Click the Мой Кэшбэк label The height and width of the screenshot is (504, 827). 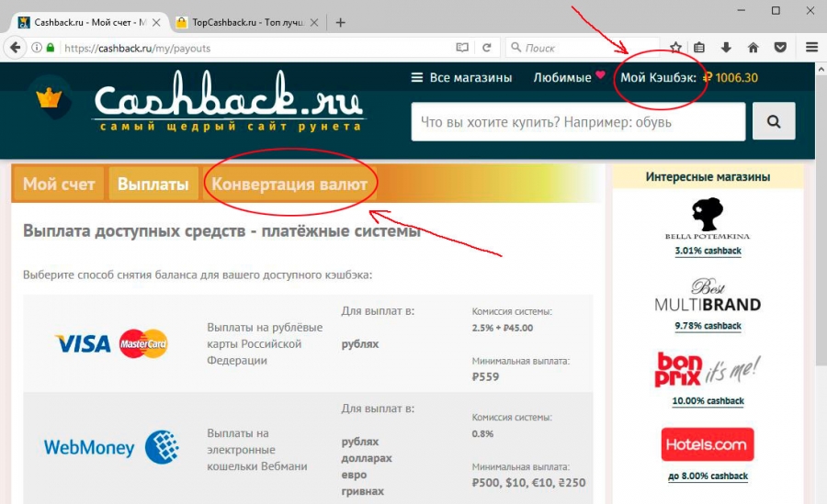(x=658, y=77)
